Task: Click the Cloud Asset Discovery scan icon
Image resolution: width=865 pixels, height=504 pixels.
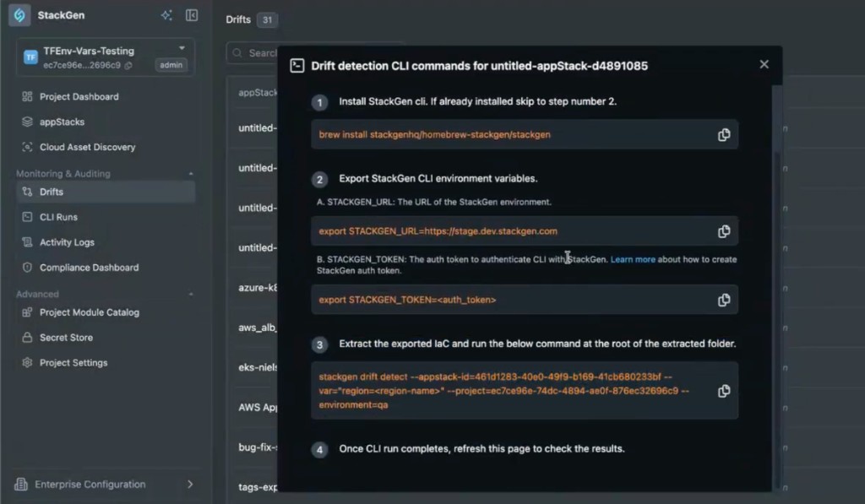Action: pos(27,147)
